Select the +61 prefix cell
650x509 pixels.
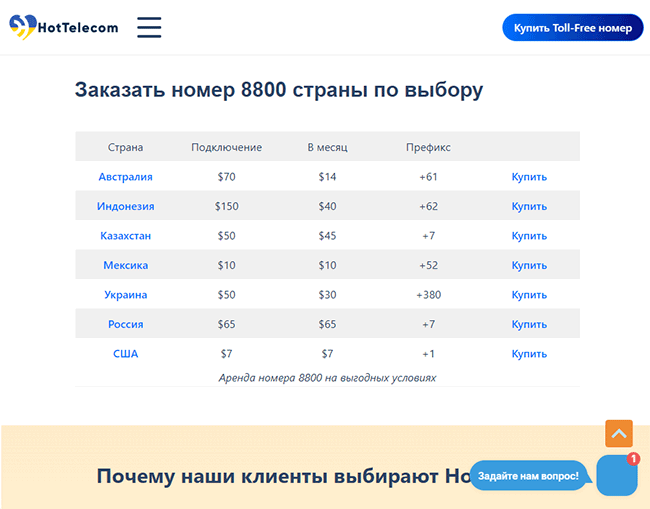[428, 177]
